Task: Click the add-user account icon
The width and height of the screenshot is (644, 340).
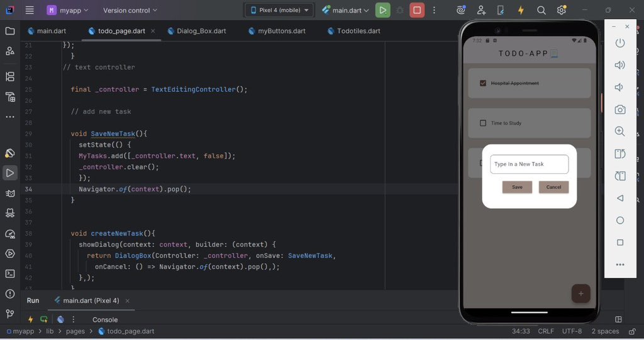Action: point(481,10)
